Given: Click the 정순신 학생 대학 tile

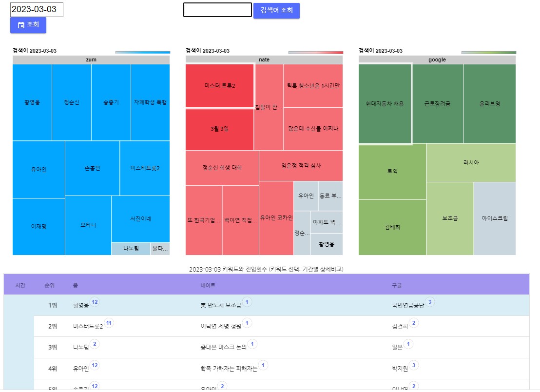Looking at the screenshot, I should 222,168.
